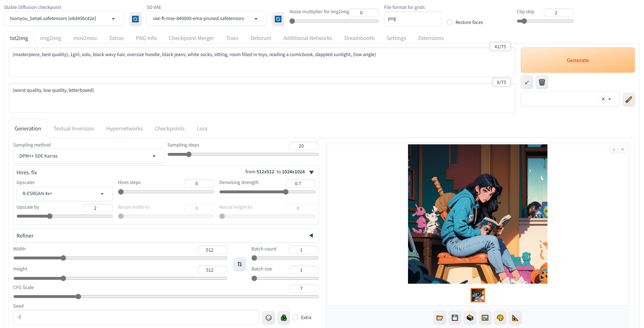Screen dimensions: 644x328
Task: Select the generated image thumbnail in the gallery
Action: [477, 295]
